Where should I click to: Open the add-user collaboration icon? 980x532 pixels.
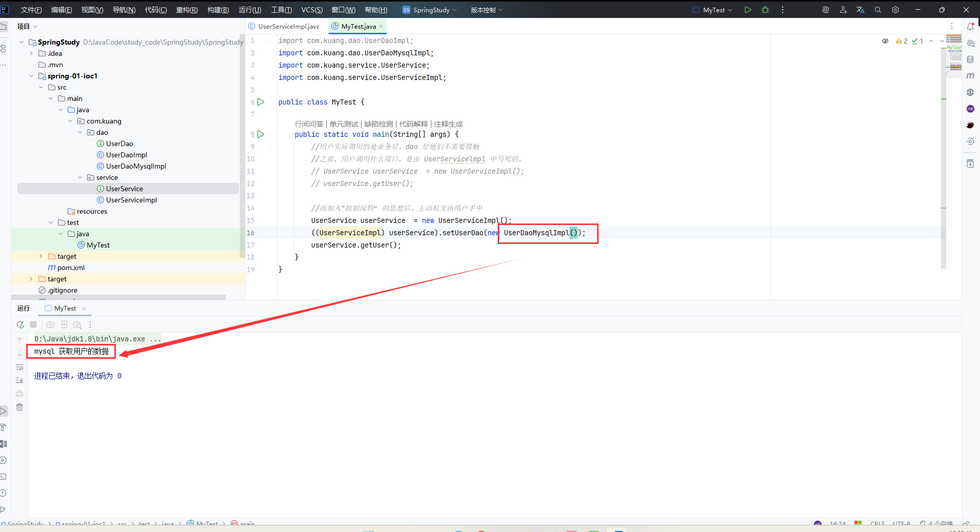[x=843, y=10]
